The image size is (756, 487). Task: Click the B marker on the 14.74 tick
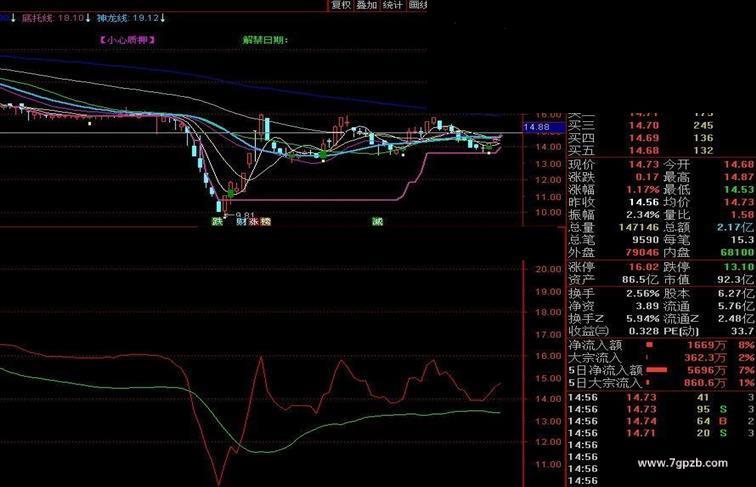pyautogui.click(x=723, y=421)
